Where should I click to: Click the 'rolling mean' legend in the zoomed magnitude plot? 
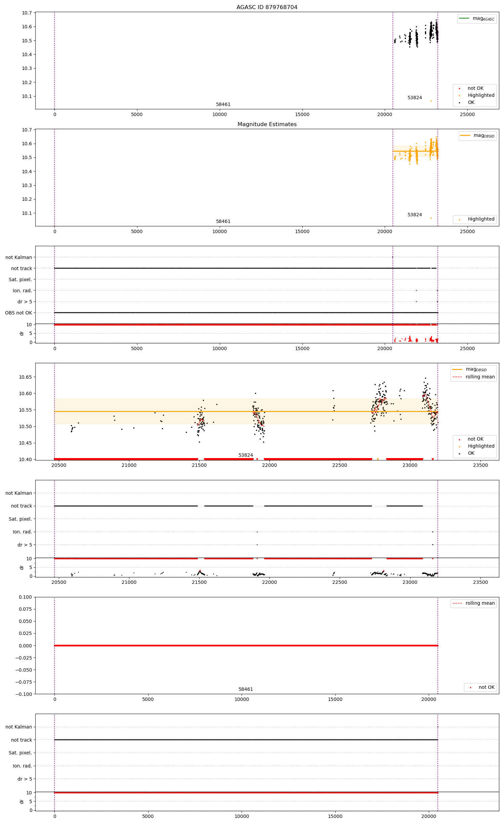[474, 377]
